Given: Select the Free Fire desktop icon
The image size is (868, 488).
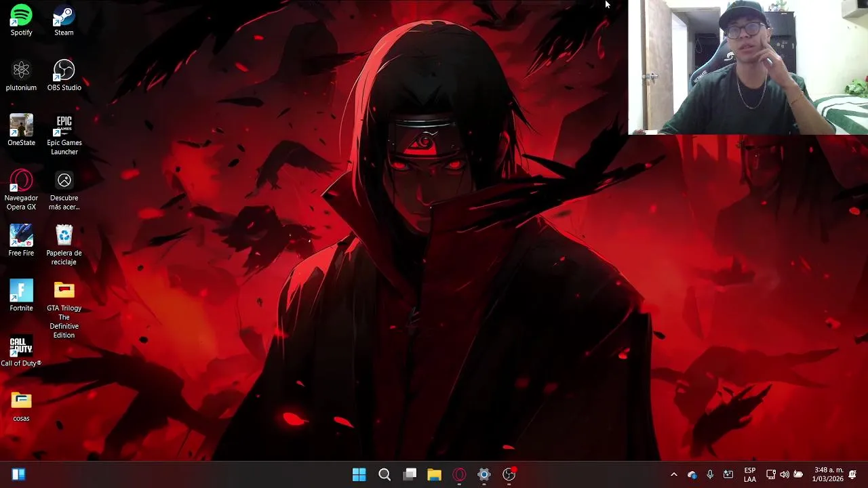Looking at the screenshot, I should (x=21, y=241).
